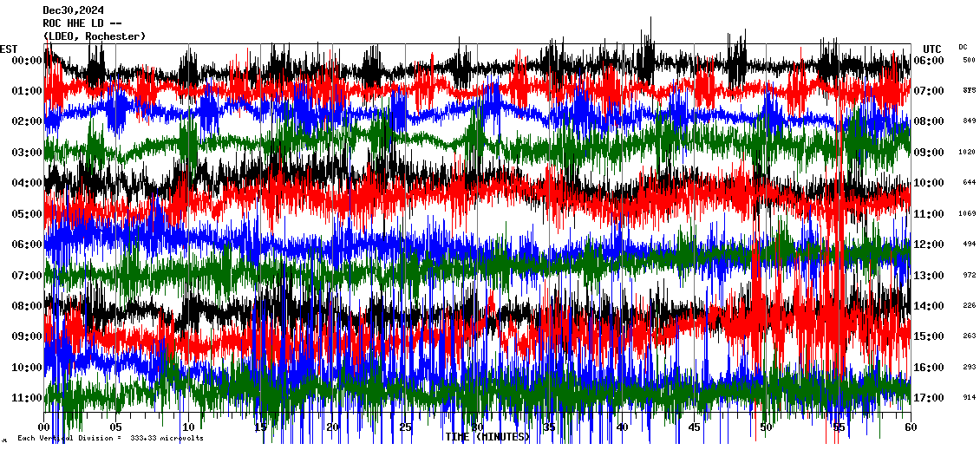
Task: Pick the 09:00 UTC time label
Action: 928,153
